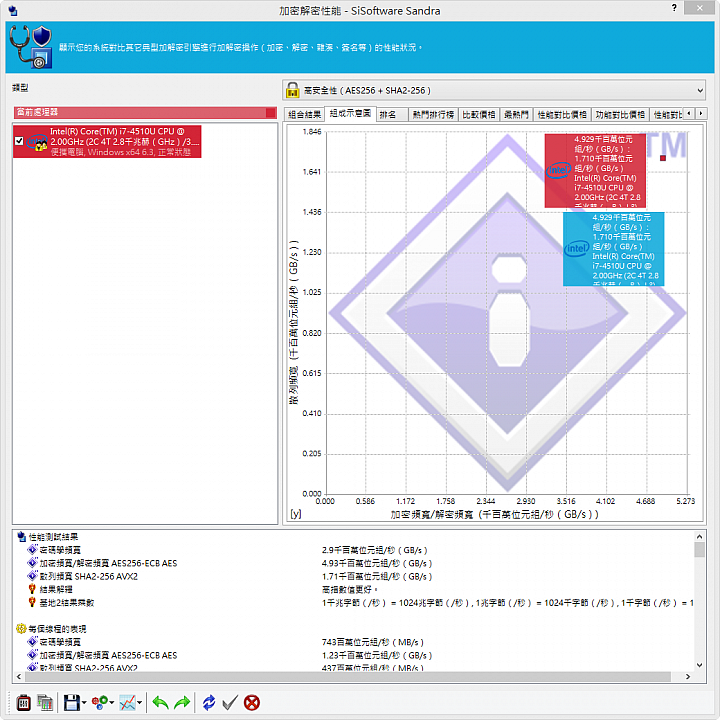Click the Intel logo in processor list entry

[x=37, y=142]
